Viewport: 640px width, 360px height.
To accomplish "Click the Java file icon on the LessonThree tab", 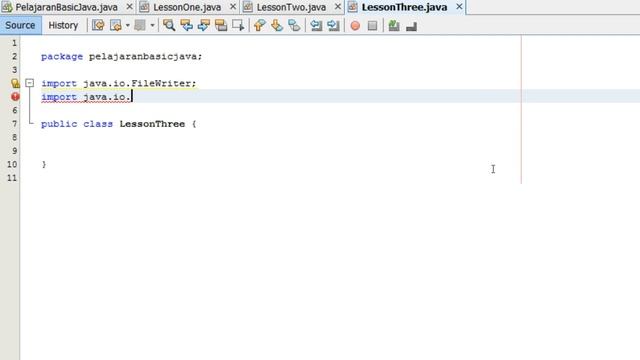I will pos(353,7).
